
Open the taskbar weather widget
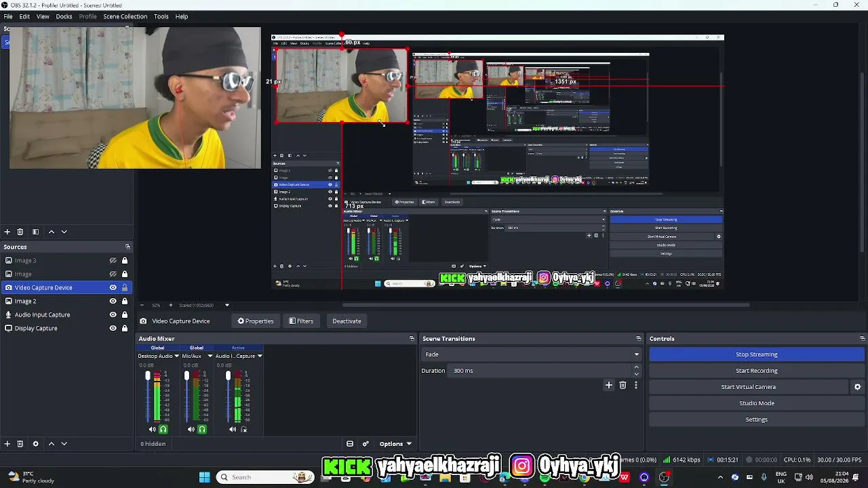point(31,477)
